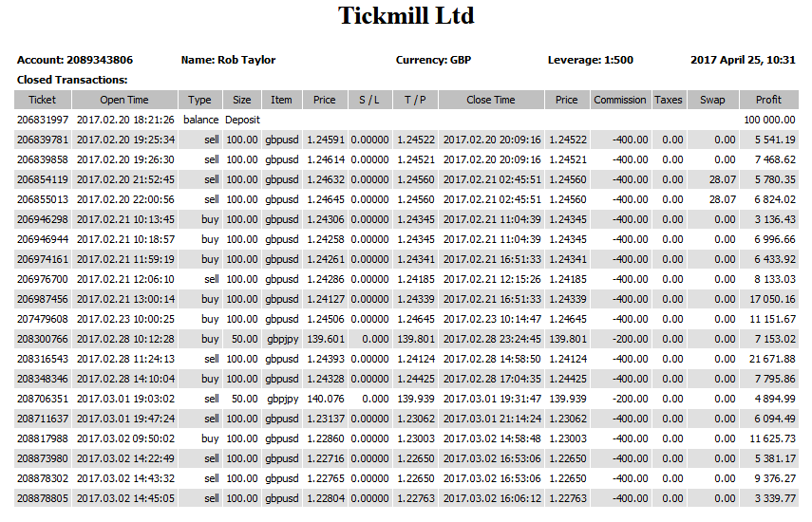Select ticket 208711637

tap(43, 419)
